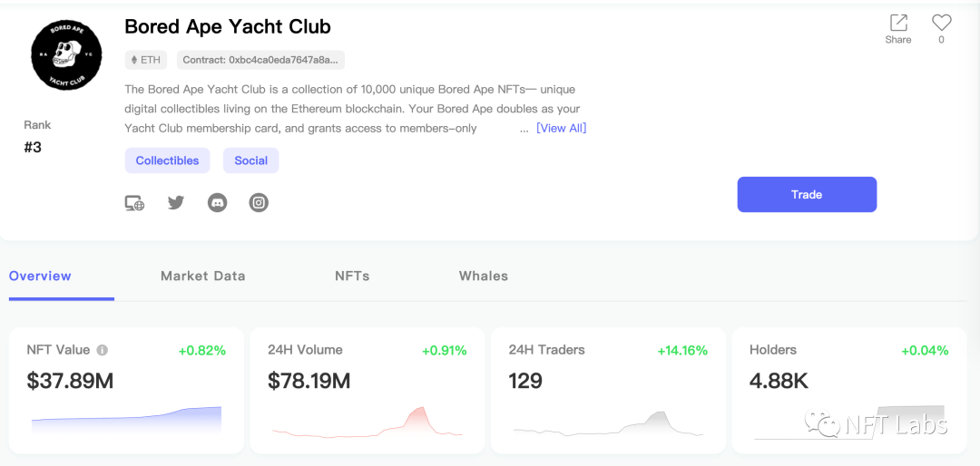Switch to the Market Data tab
Screen dimensions: 980x466
(x=203, y=277)
